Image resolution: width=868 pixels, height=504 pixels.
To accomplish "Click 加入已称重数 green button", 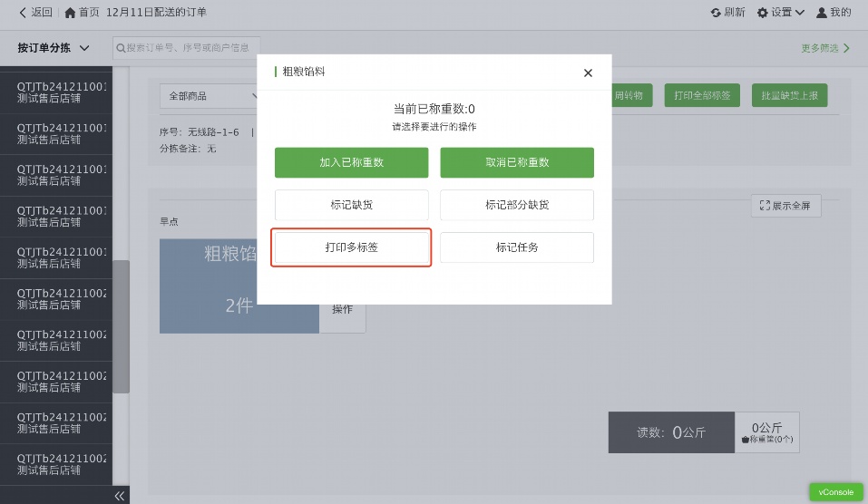I will (x=351, y=162).
